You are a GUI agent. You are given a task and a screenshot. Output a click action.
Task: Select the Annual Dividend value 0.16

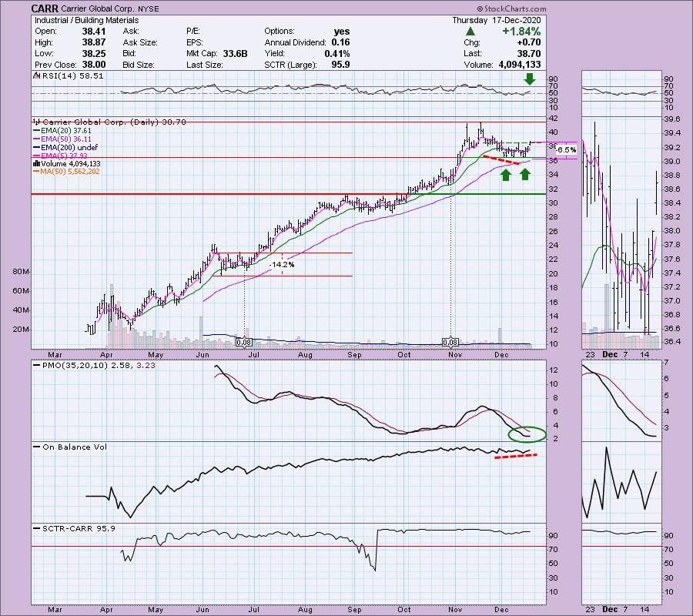[340, 42]
